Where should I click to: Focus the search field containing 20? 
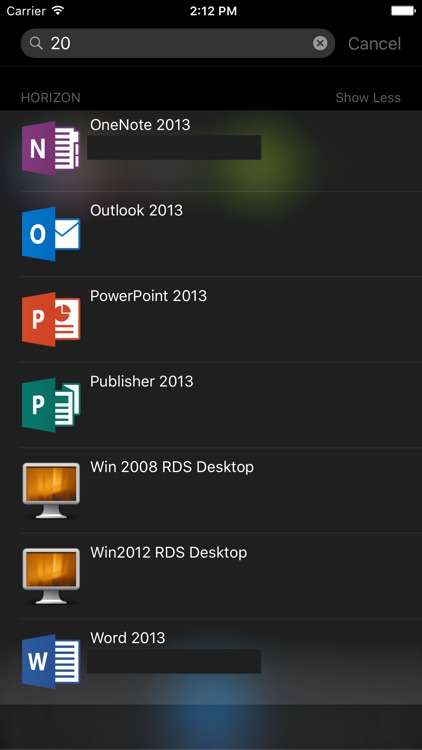click(178, 44)
